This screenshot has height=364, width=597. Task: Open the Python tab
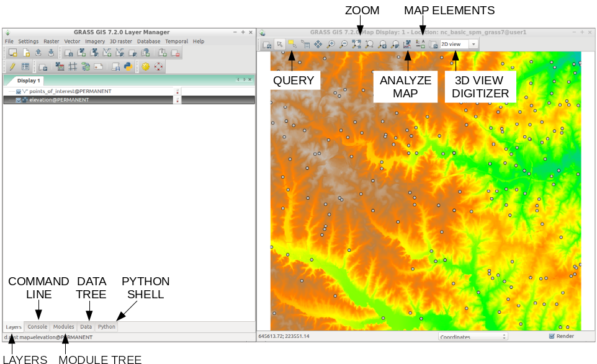tap(106, 326)
